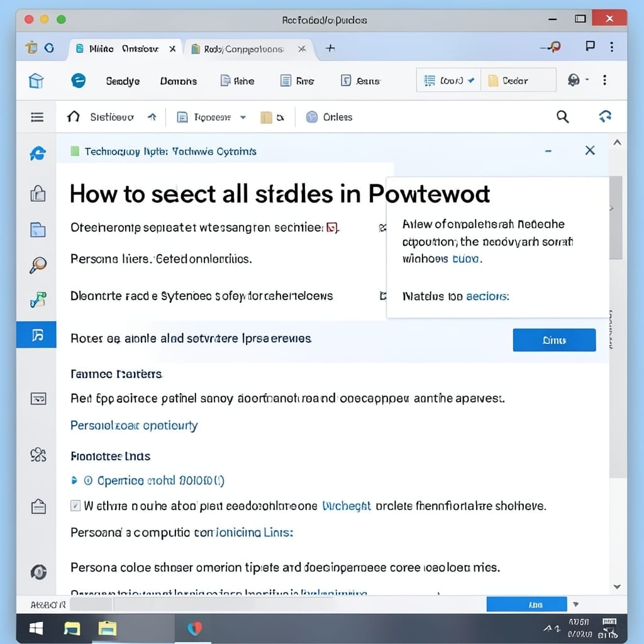
Task: Select the magnifying glass sidebar icon
Action: [38, 265]
